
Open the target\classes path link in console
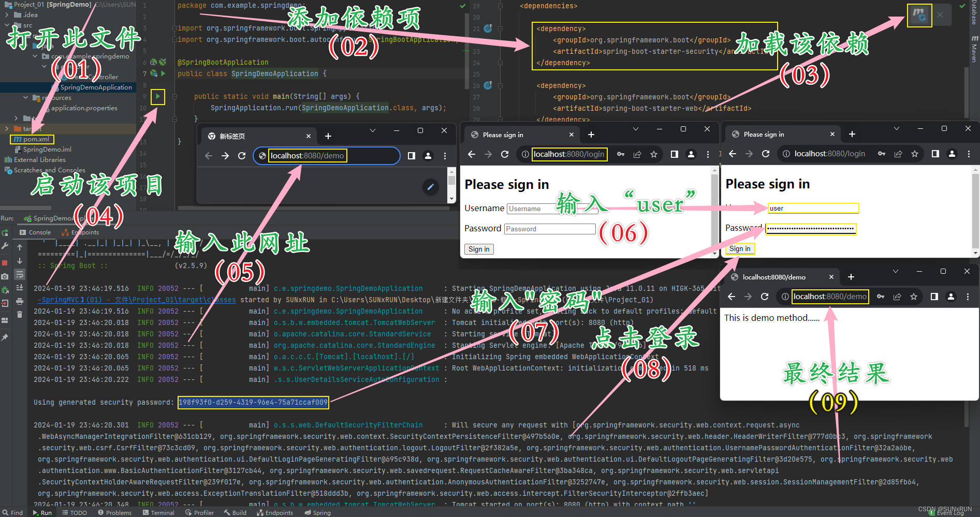(x=137, y=300)
